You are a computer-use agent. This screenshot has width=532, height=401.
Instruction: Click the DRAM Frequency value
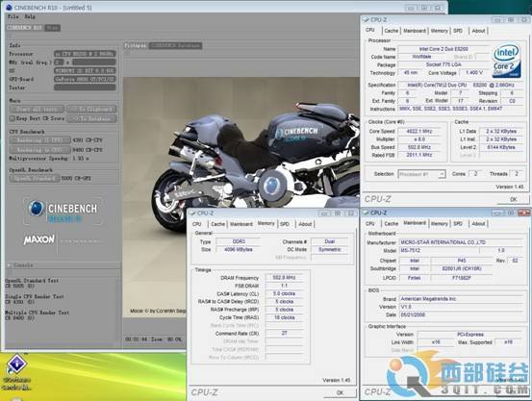tap(285, 278)
